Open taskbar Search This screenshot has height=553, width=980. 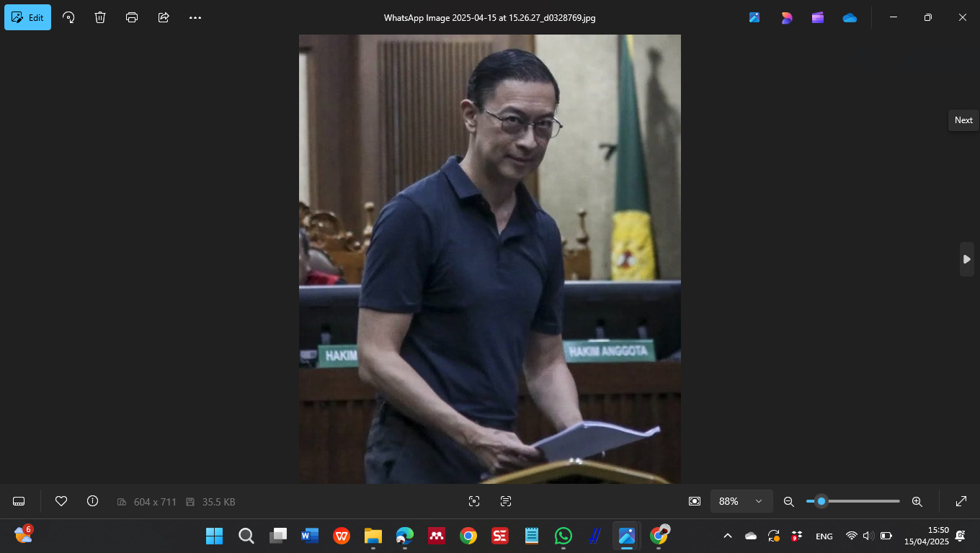pos(246,536)
